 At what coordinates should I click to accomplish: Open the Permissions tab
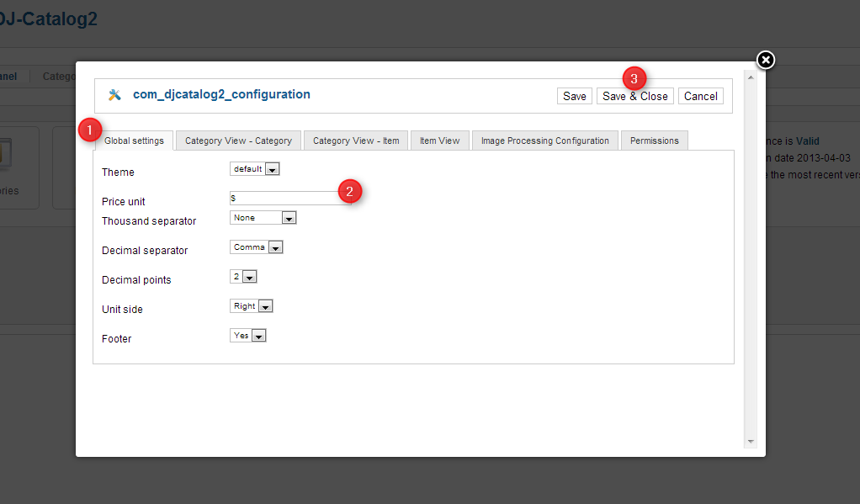(655, 141)
